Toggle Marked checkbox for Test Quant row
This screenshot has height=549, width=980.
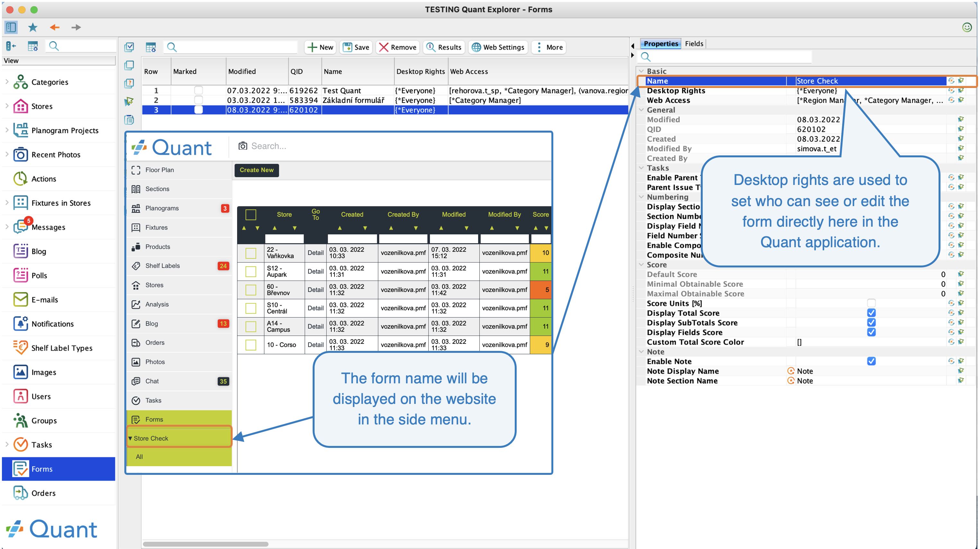pyautogui.click(x=198, y=91)
